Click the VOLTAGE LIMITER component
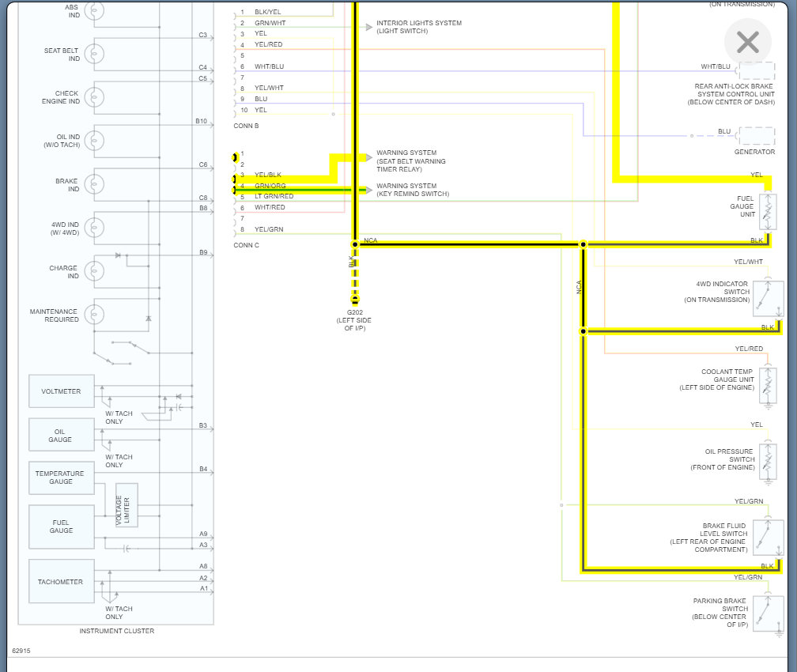This screenshot has width=797, height=672. (x=127, y=504)
